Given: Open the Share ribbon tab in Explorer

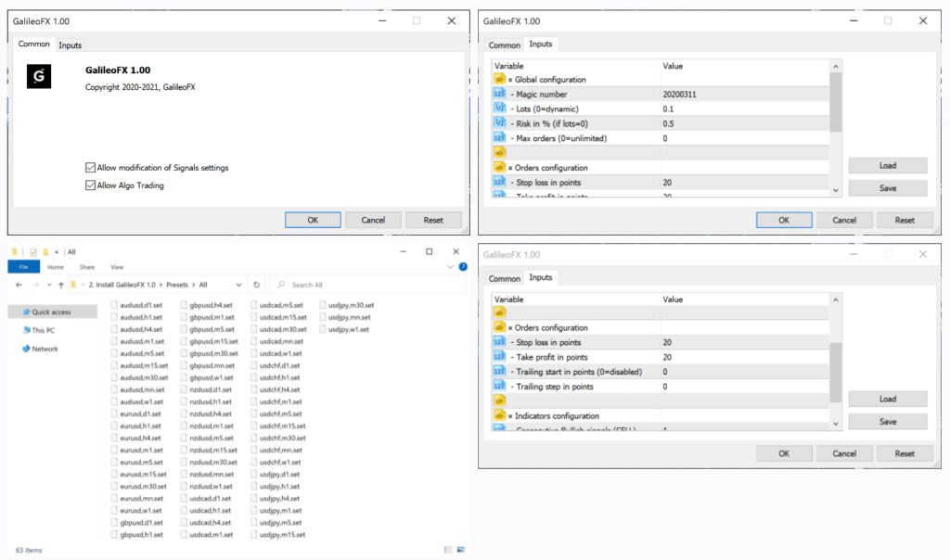Looking at the screenshot, I should pyautogui.click(x=87, y=267).
